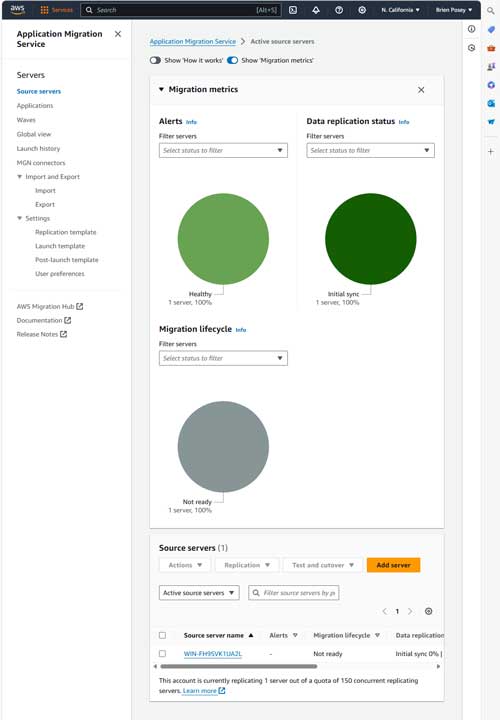Click the paper plane icon in browser sidebar
This screenshot has height=720, width=500.
491,122
